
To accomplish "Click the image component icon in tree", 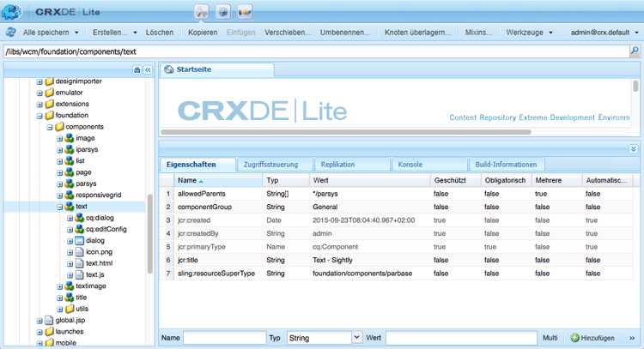I will [69, 138].
